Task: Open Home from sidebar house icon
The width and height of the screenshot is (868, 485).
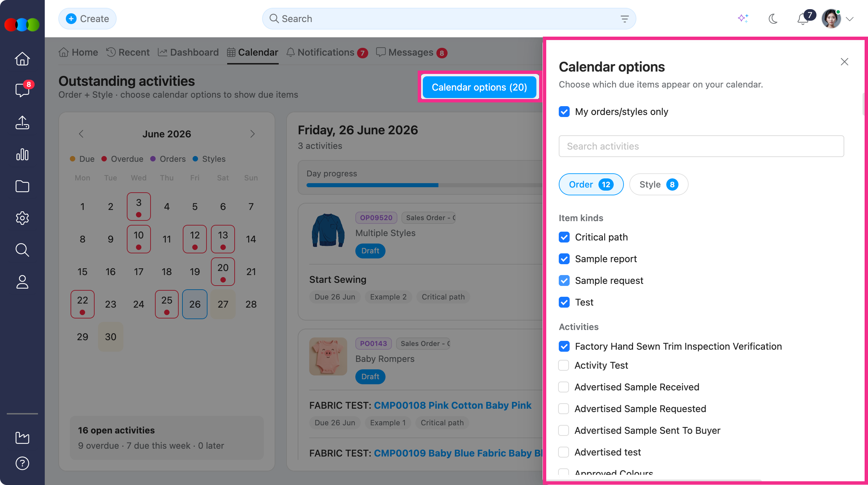Action: (22, 59)
